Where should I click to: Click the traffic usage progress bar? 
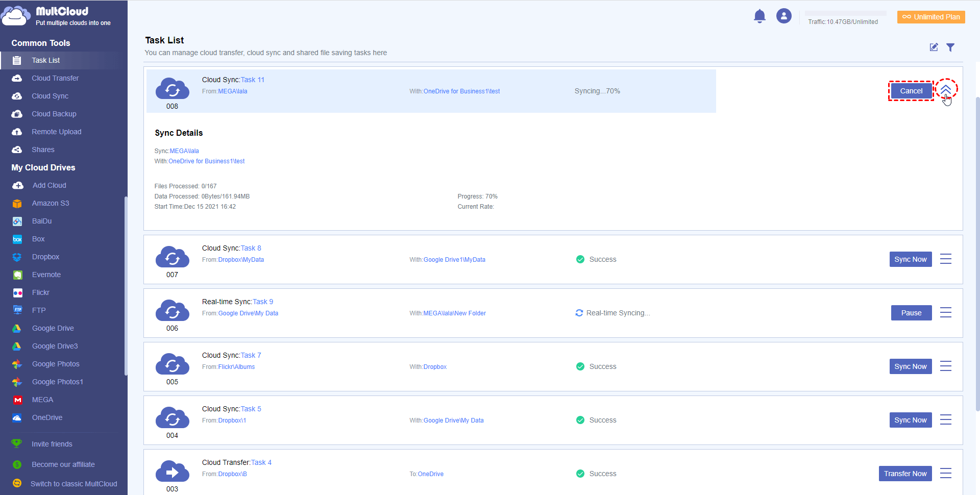coord(845,13)
